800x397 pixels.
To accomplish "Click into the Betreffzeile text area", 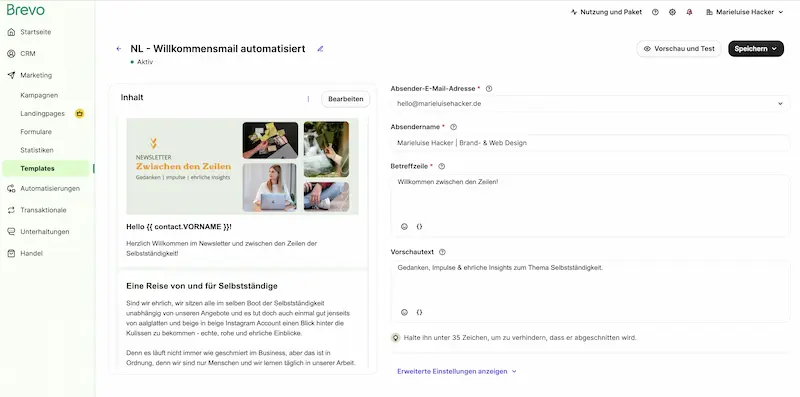I will (590, 206).
